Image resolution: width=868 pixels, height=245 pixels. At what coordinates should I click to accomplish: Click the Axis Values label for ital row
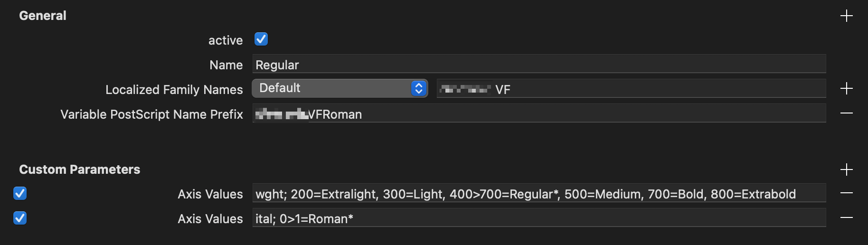pyautogui.click(x=210, y=219)
